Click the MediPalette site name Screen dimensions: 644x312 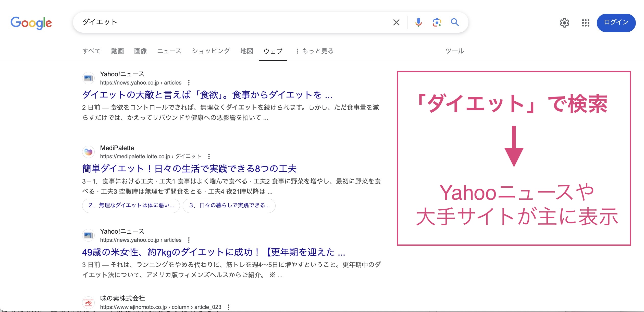click(x=117, y=148)
